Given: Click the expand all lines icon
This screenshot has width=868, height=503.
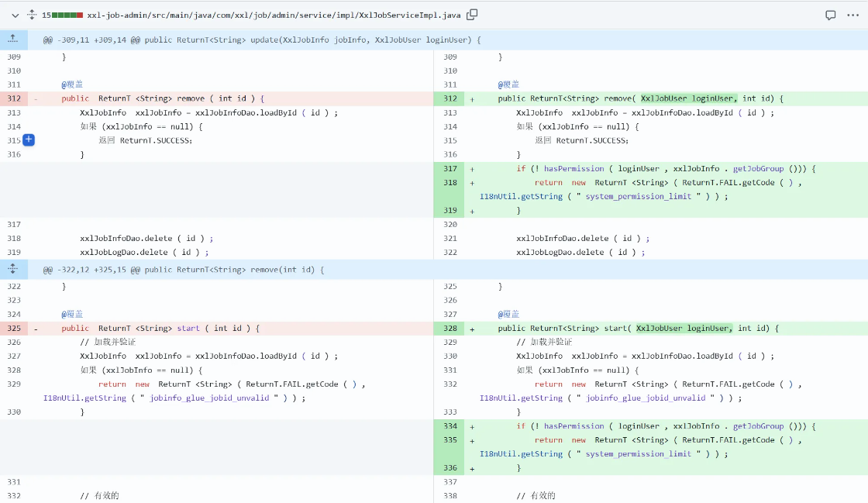Looking at the screenshot, I should pos(32,15).
